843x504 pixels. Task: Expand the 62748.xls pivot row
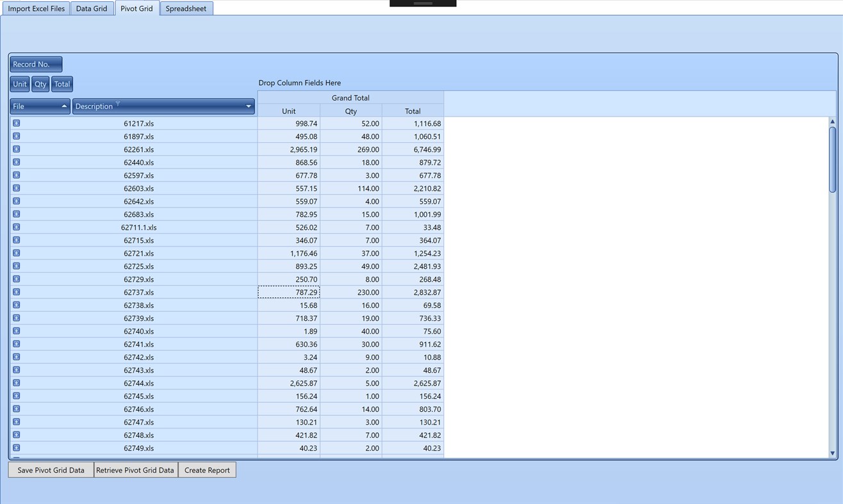tap(15, 435)
